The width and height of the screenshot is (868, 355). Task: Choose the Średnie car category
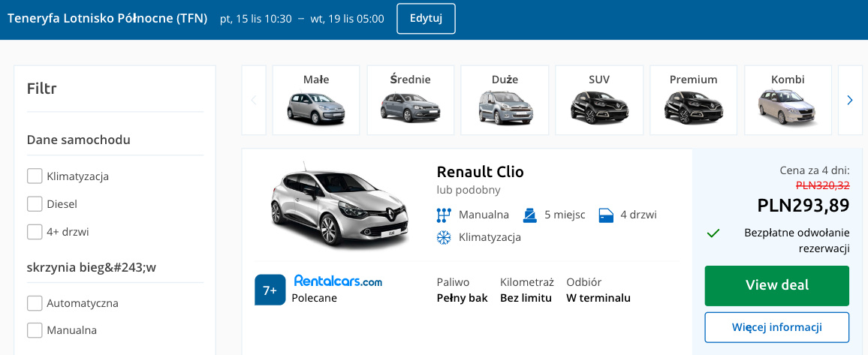[x=410, y=100]
